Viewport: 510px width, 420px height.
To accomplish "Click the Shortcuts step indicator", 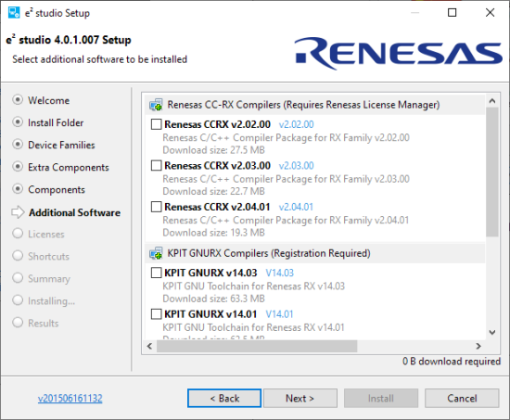I will pyautogui.click(x=18, y=256).
